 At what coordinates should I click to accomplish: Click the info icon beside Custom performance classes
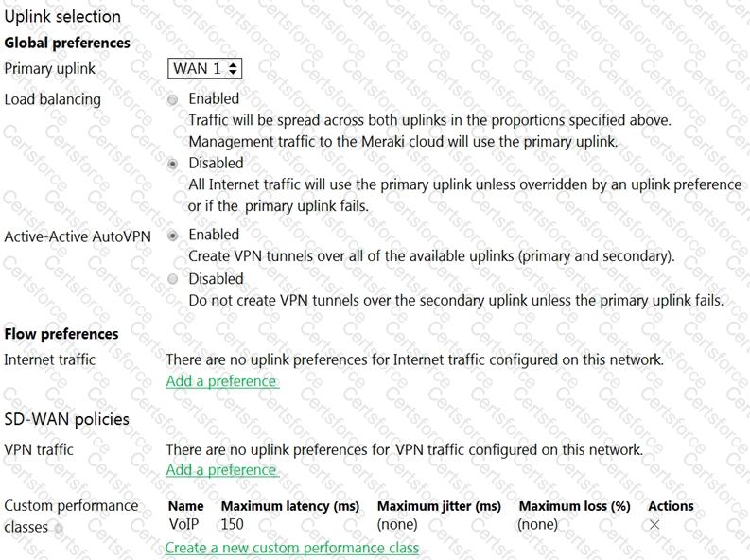click(59, 529)
